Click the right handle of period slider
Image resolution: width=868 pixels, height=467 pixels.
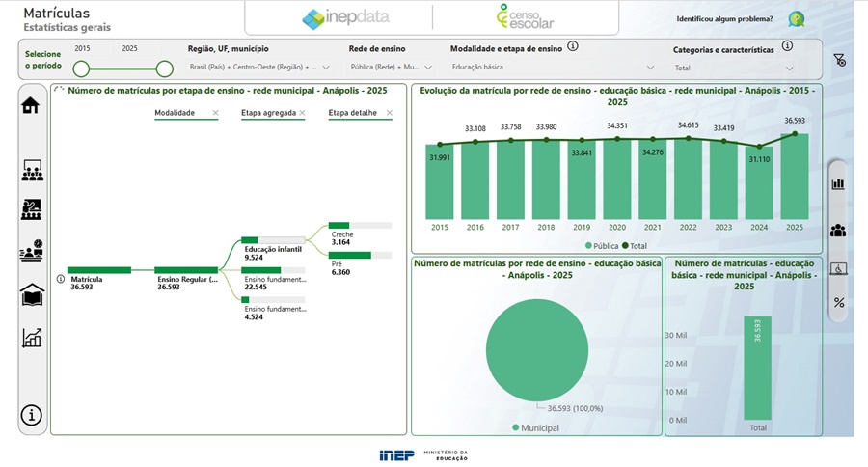click(x=165, y=69)
